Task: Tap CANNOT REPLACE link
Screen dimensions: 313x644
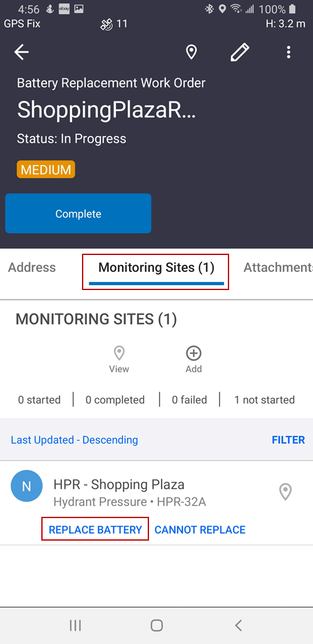Action: point(200,530)
